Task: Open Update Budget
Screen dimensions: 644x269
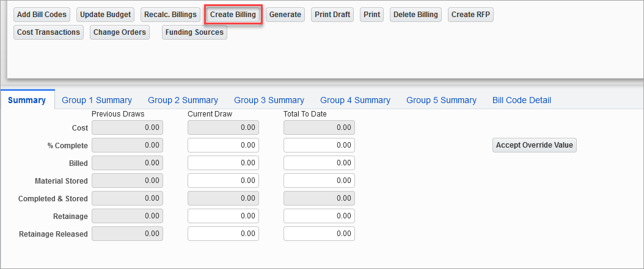Action: 105,15
